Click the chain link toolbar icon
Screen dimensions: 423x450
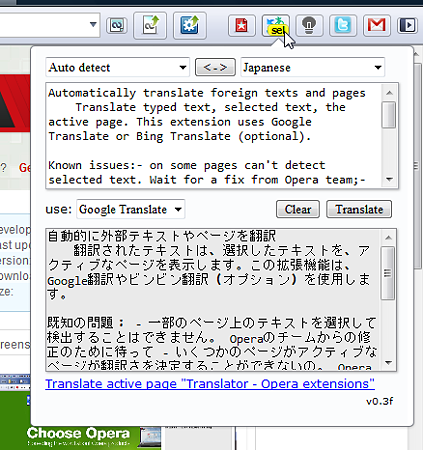point(117,25)
